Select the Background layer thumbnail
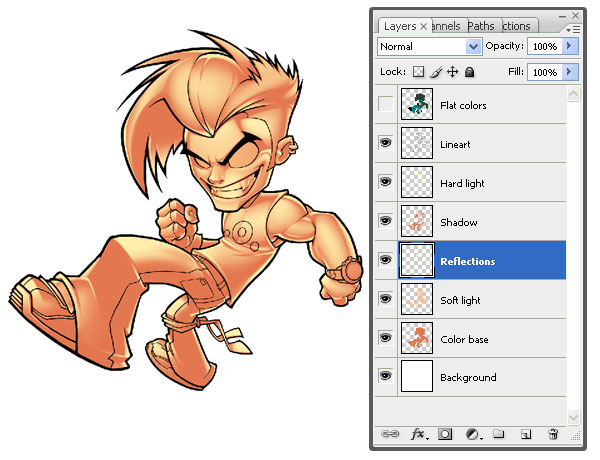600x460 pixels. (x=417, y=376)
